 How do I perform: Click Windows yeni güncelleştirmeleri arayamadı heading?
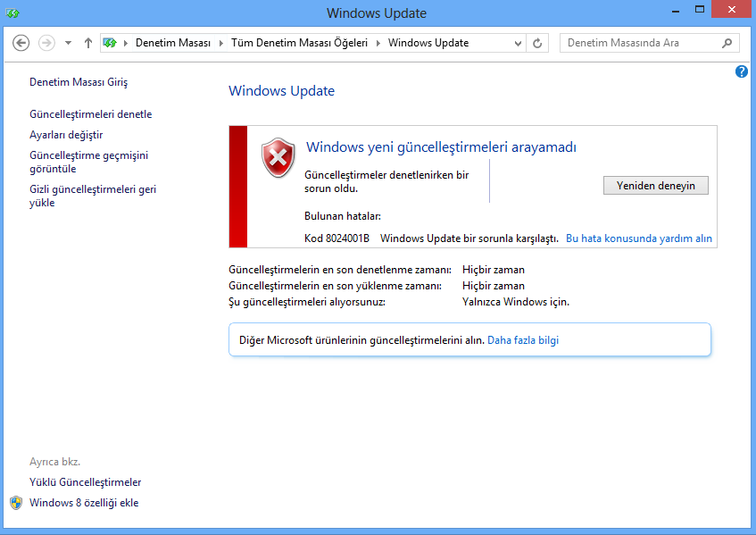pyautogui.click(x=441, y=147)
